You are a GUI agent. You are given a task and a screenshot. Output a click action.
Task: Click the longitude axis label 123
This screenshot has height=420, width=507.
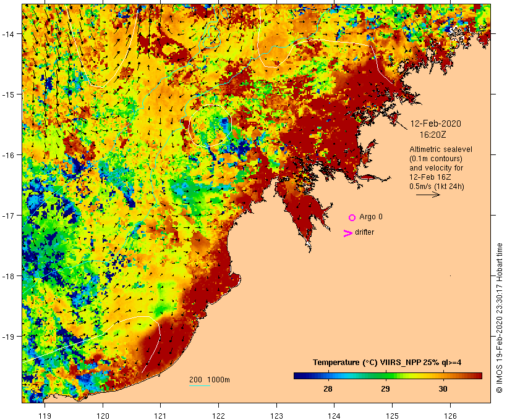coord(277,416)
